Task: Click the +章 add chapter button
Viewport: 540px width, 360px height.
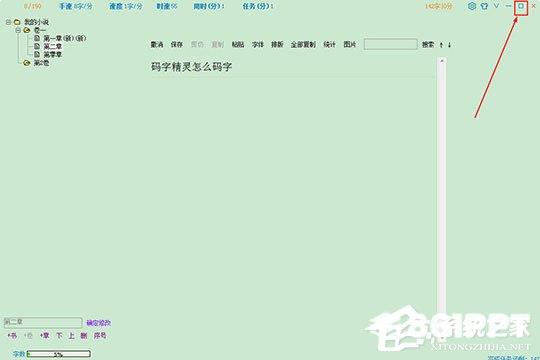Action: pos(45,335)
